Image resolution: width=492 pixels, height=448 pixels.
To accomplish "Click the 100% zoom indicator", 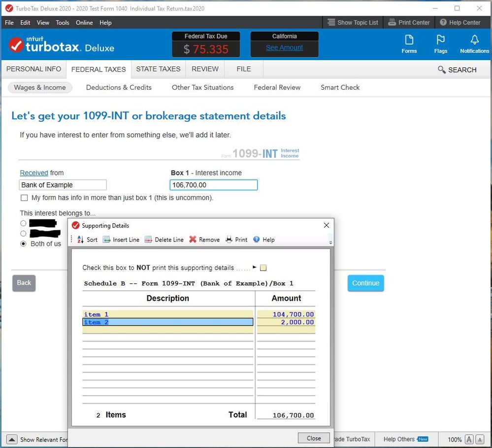I will [x=455, y=439].
